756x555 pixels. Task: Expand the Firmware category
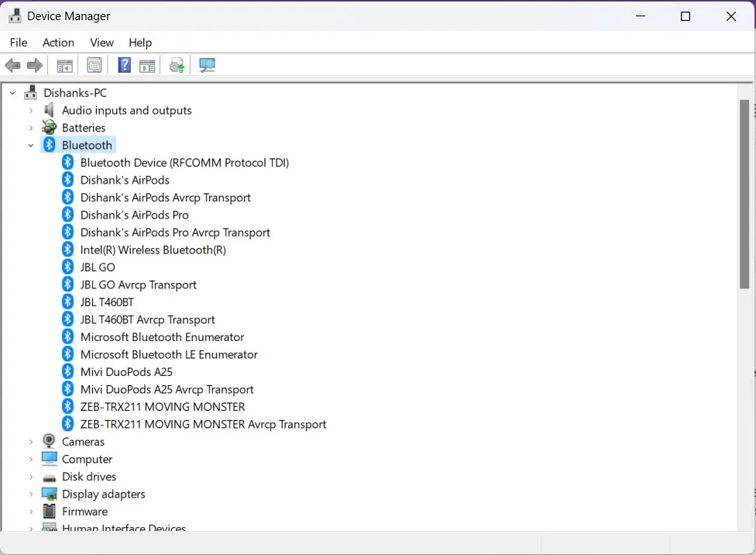point(31,512)
